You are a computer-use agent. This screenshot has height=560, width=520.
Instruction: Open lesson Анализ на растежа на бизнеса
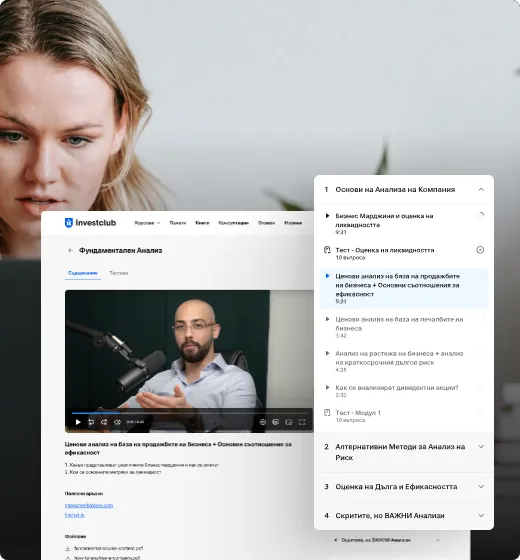coord(404,361)
